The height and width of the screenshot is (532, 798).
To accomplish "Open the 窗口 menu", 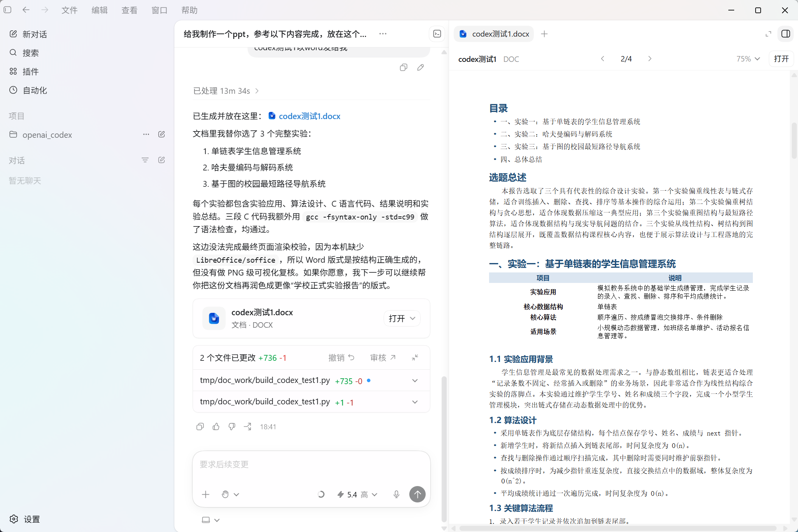I will pos(160,10).
